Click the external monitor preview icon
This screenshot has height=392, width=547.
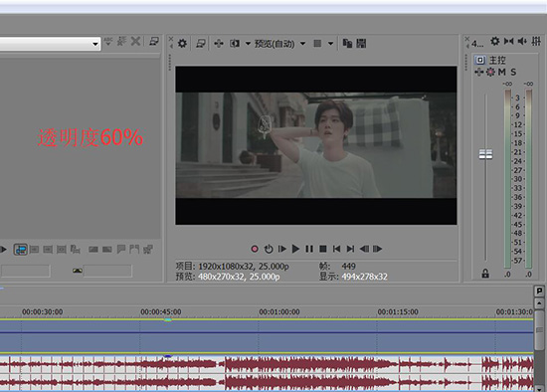pos(201,44)
